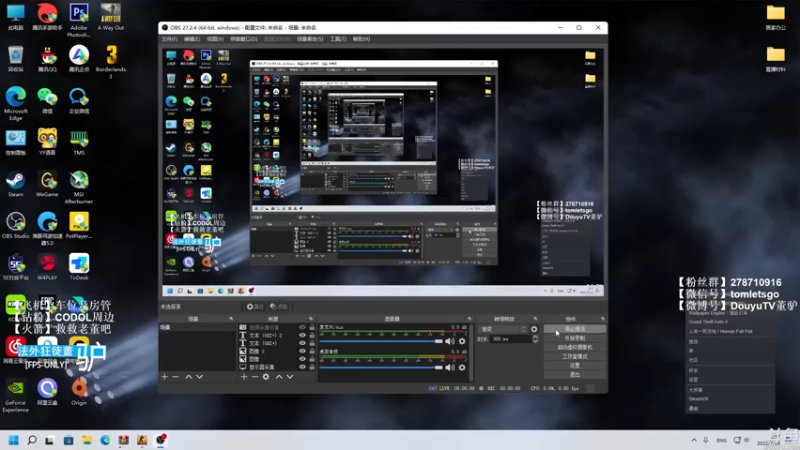The width and height of the screenshot is (800, 450).
Task: Open Origin desktop shortcut
Action: coord(79,392)
